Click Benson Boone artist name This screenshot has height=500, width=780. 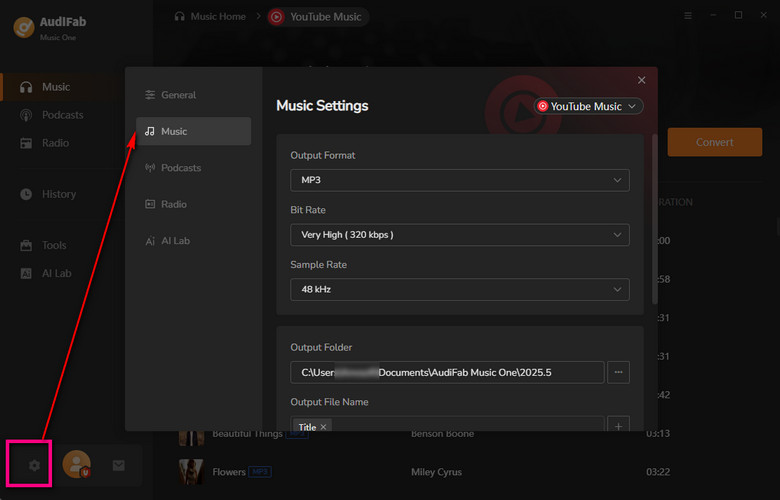442,434
